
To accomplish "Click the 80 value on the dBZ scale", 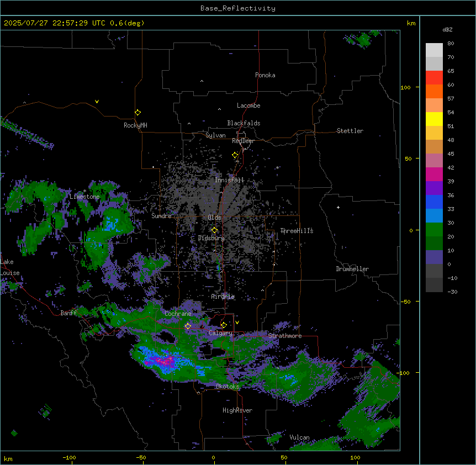I will pyautogui.click(x=451, y=44).
